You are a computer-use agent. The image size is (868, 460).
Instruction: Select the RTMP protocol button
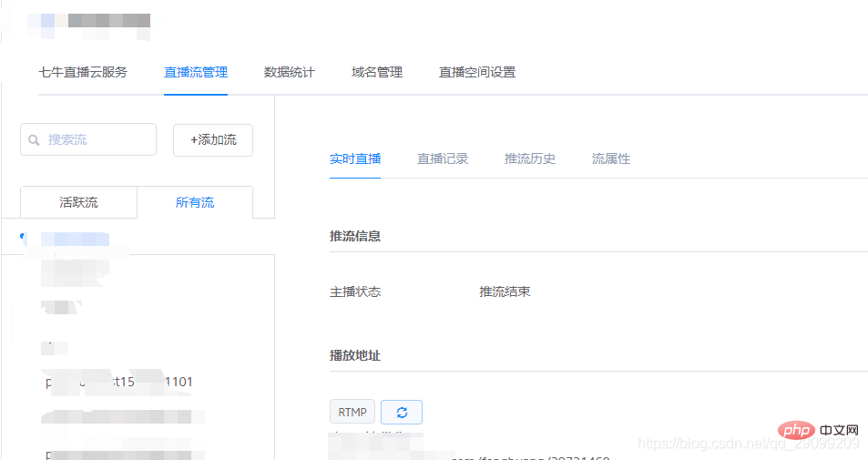[352, 412]
